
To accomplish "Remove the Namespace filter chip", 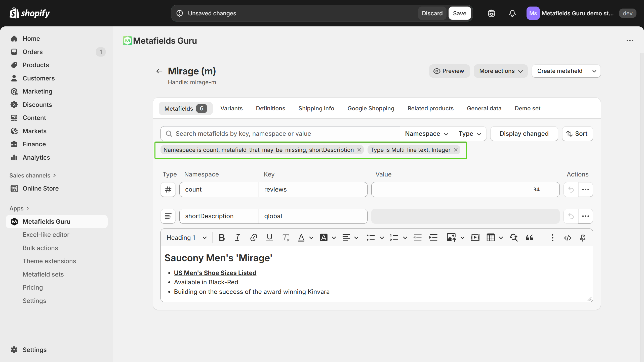I will pos(359,150).
